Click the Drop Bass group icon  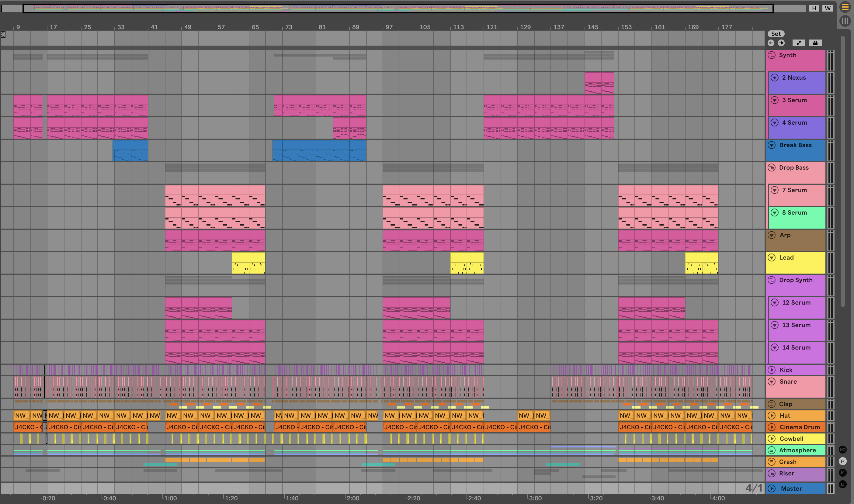click(x=772, y=167)
